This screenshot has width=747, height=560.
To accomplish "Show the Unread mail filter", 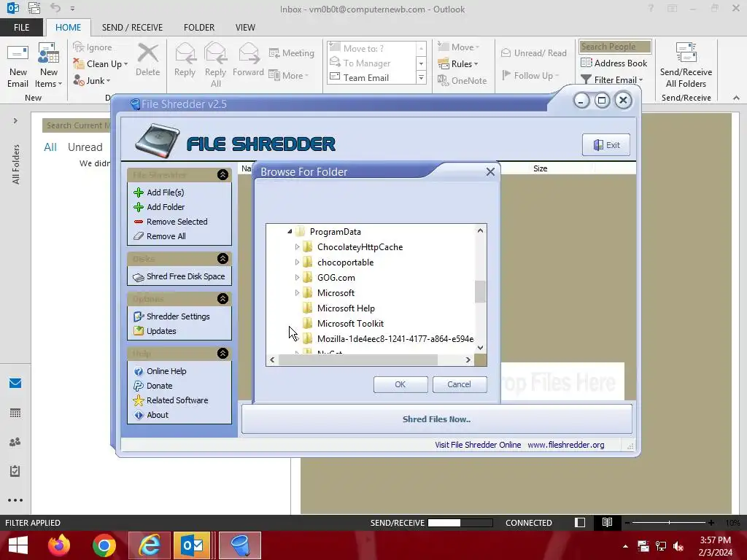I will click(x=85, y=147).
